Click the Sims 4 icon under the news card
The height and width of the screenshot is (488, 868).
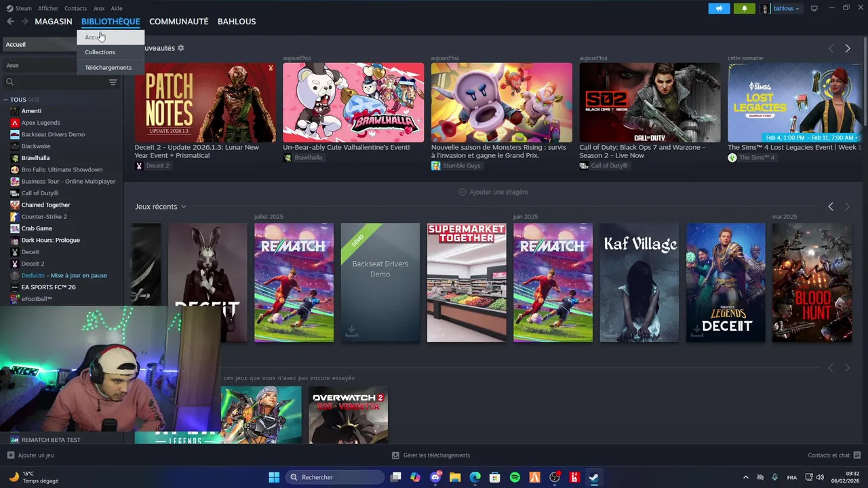(x=732, y=157)
